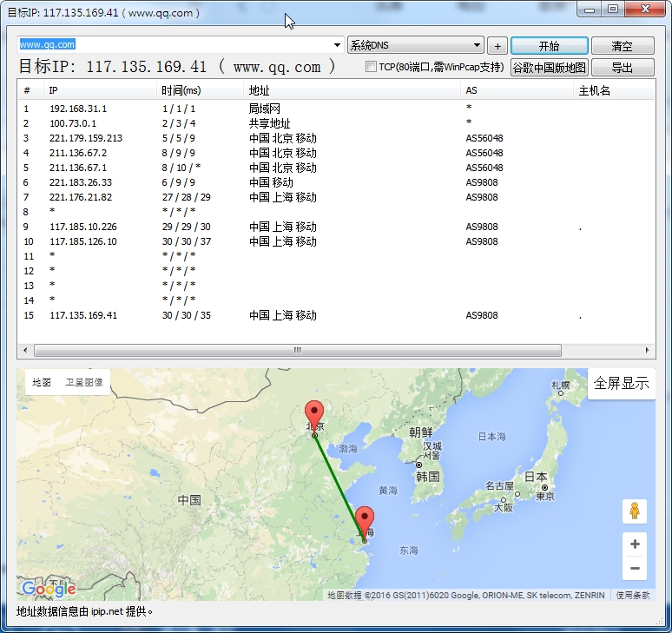Click time value 30 / 30 / 37

(186, 241)
